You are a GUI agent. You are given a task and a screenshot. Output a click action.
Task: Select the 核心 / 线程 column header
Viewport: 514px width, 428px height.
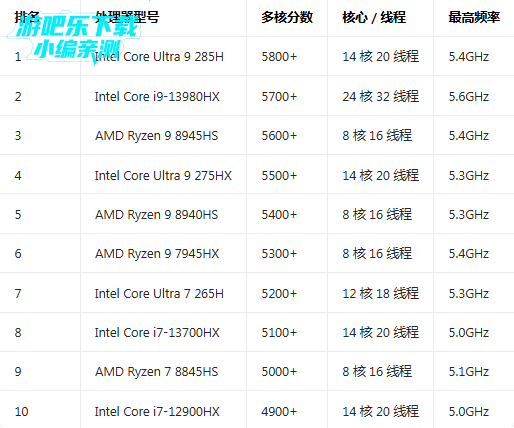[374, 17]
